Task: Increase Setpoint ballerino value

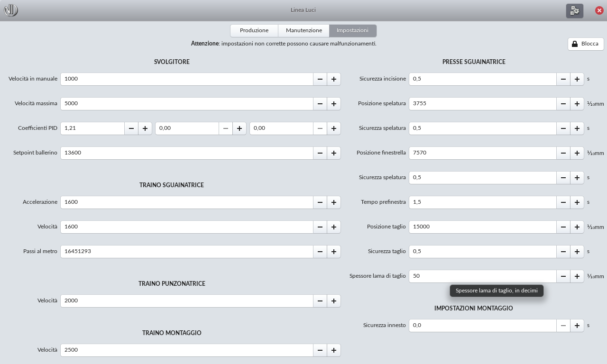Action: tap(334, 153)
